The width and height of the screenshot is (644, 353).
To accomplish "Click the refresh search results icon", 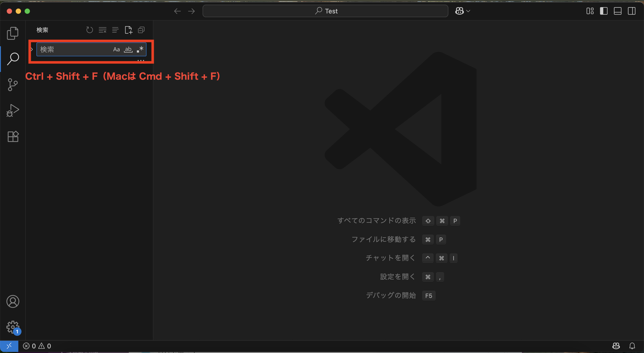I will point(89,30).
